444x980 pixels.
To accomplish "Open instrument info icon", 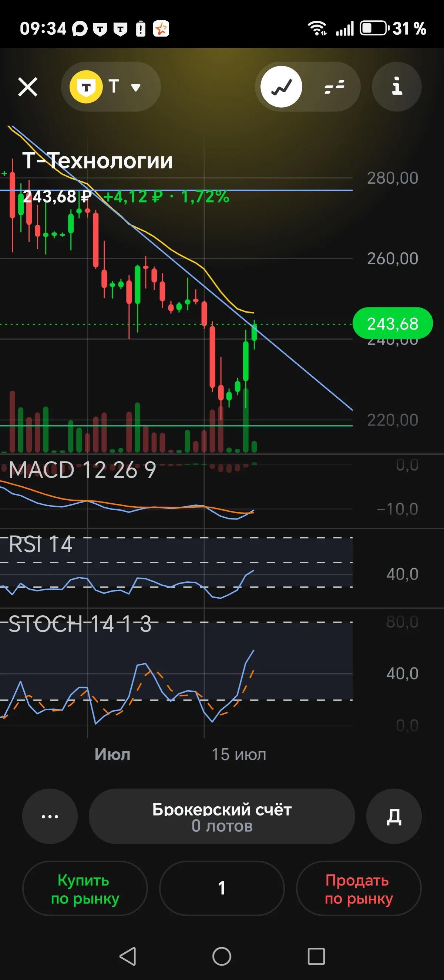I will click(x=397, y=87).
